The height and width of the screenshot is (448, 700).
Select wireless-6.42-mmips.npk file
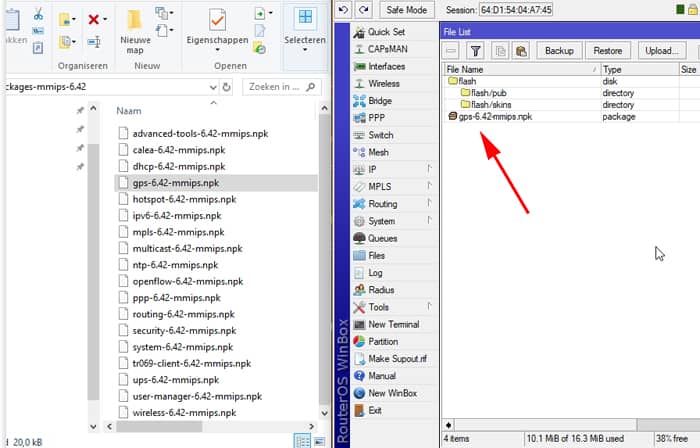(184, 413)
